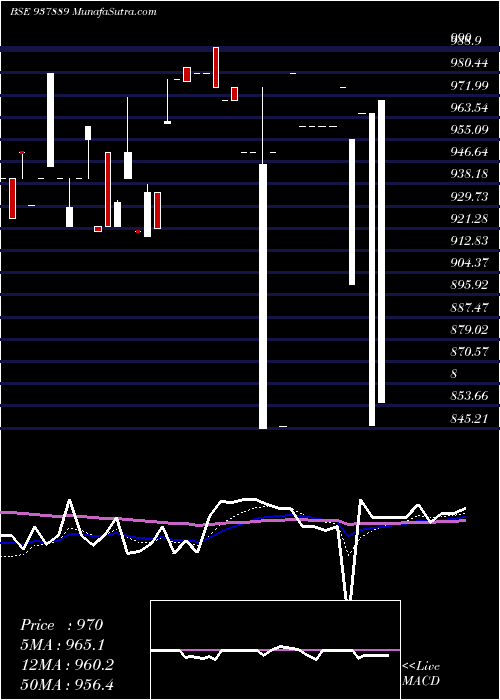Click the 912.83 price axis label
The height and width of the screenshot is (700, 500).
click(469, 241)
